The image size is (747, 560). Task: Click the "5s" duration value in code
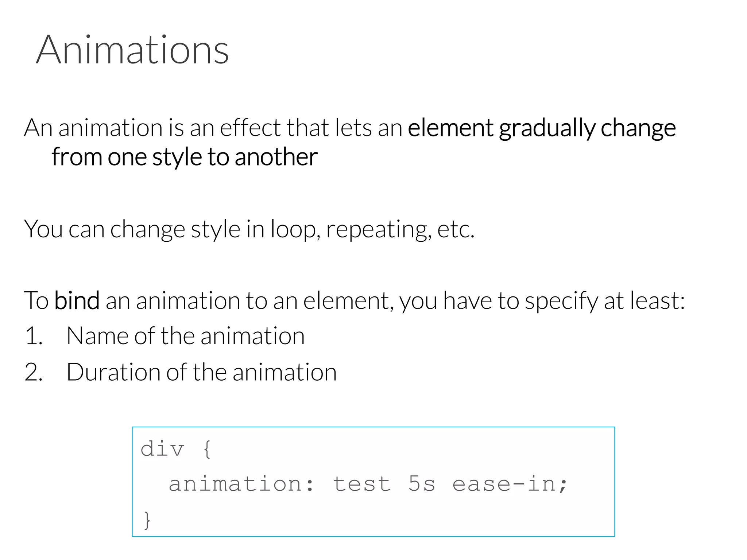[x=422, y=484]
